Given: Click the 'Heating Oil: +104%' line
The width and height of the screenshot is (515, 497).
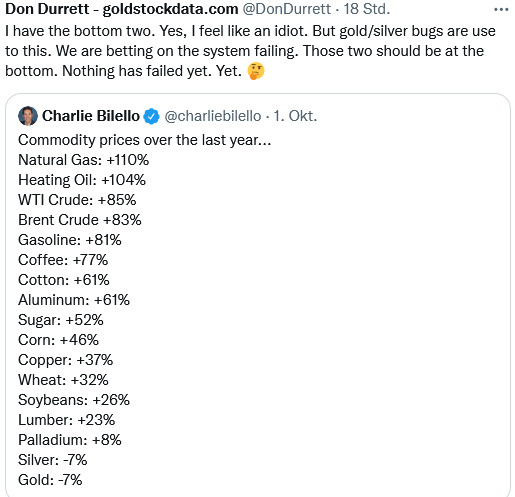Looking at the screenshot, I should [82, 180].
